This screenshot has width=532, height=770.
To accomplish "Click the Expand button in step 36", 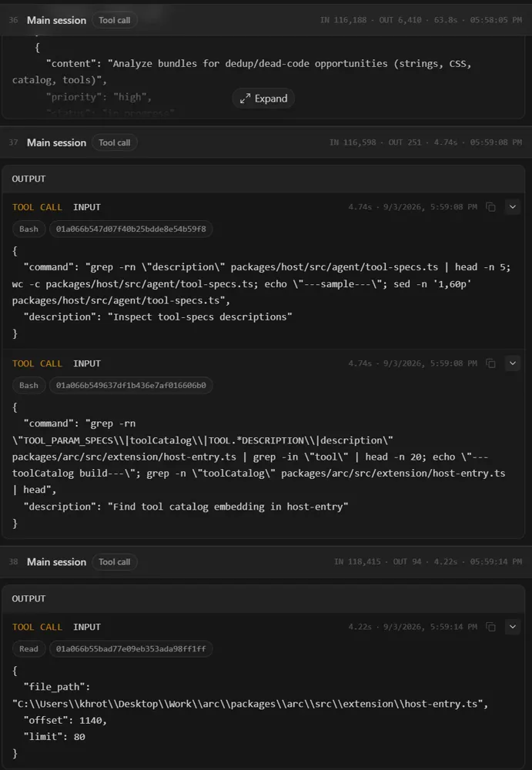I will (263, 99).
